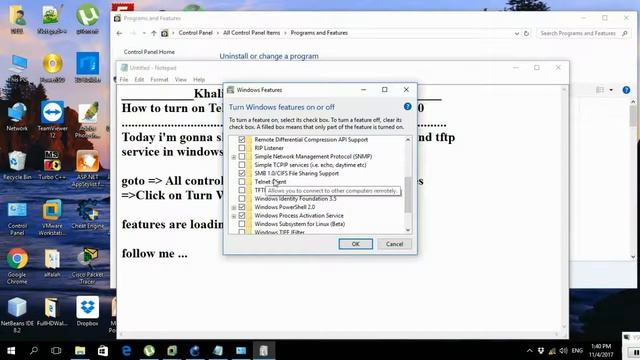Screen dimensions: 640x360
Task: Open the Adobe Photoshop desktop shortcut
Action: tap(87, 119)
